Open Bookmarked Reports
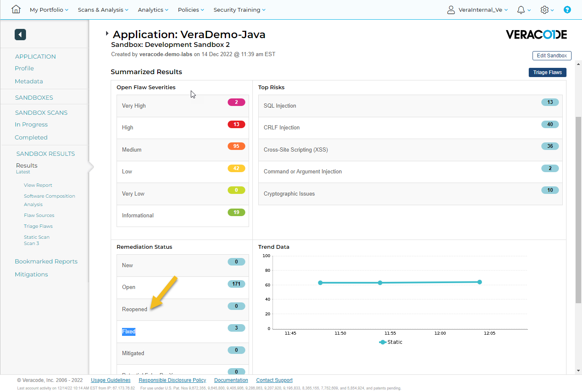582x392 pixels. (x=46, y=261)
